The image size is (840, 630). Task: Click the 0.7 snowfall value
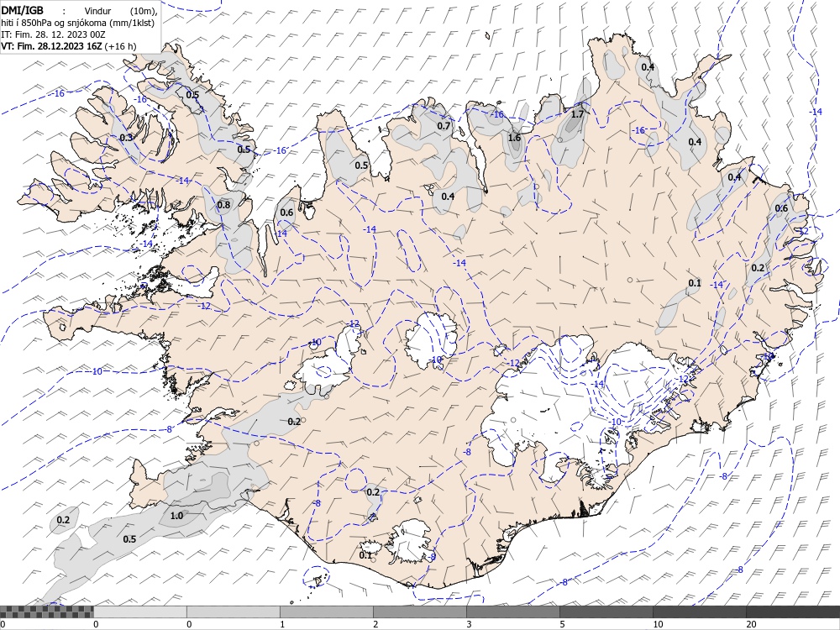444,126
